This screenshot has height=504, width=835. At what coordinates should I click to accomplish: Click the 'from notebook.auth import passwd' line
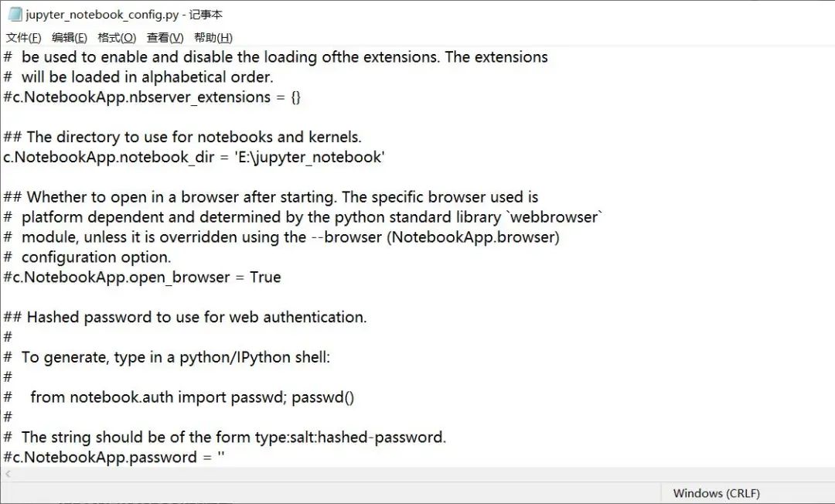pos(192,397)
